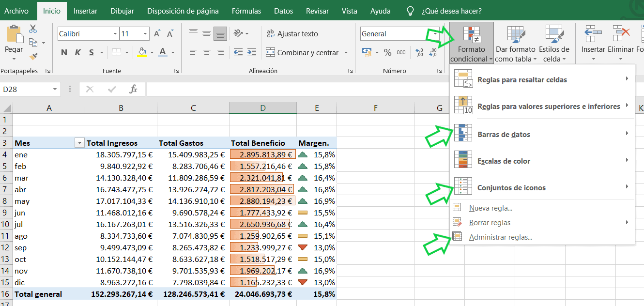Open Formato condicional menu button
The height and width of the screenshot is (306, 644).
point(471,44)
